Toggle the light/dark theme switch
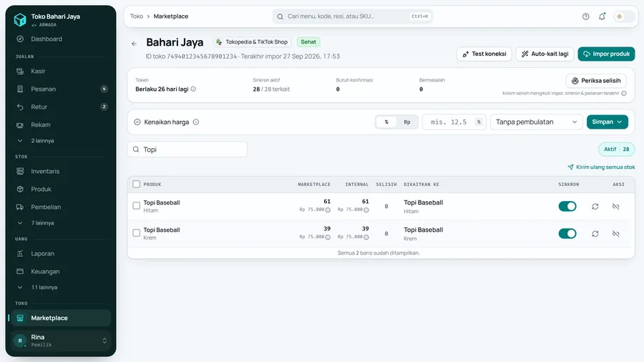Viewport: 644px width, 362px height. point(624,16)
